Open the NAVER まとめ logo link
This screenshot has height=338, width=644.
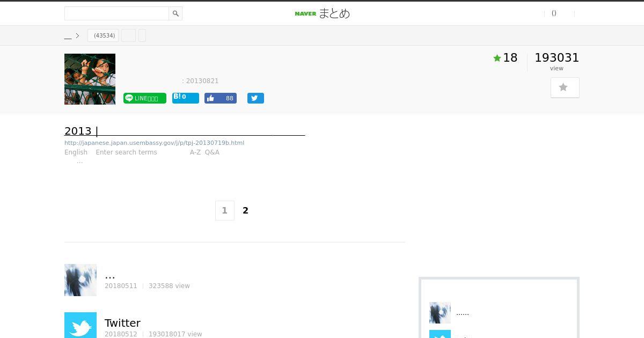322,13
